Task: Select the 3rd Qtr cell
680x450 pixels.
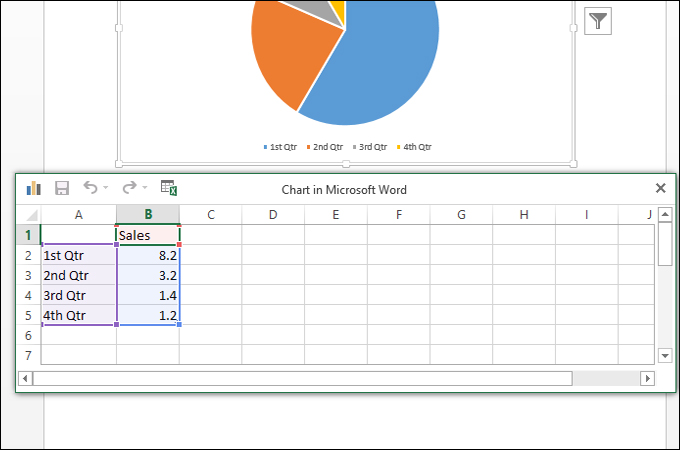Action: tap(78, 295)
